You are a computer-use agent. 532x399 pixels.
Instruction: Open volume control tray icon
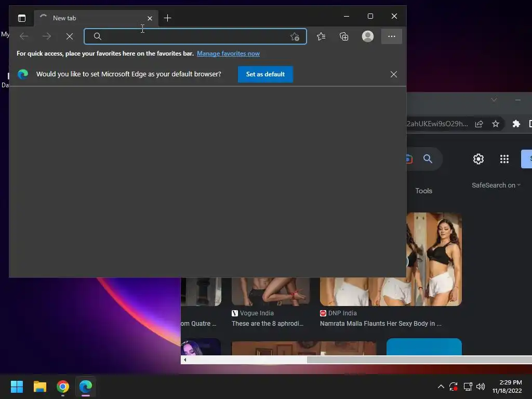(481, 387)
